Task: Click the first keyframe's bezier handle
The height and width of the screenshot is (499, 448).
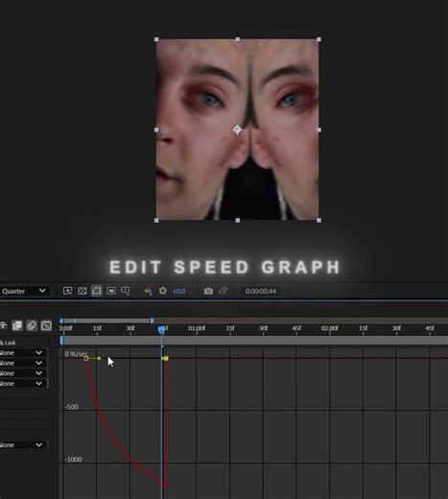Action: [x=99, y=358]
